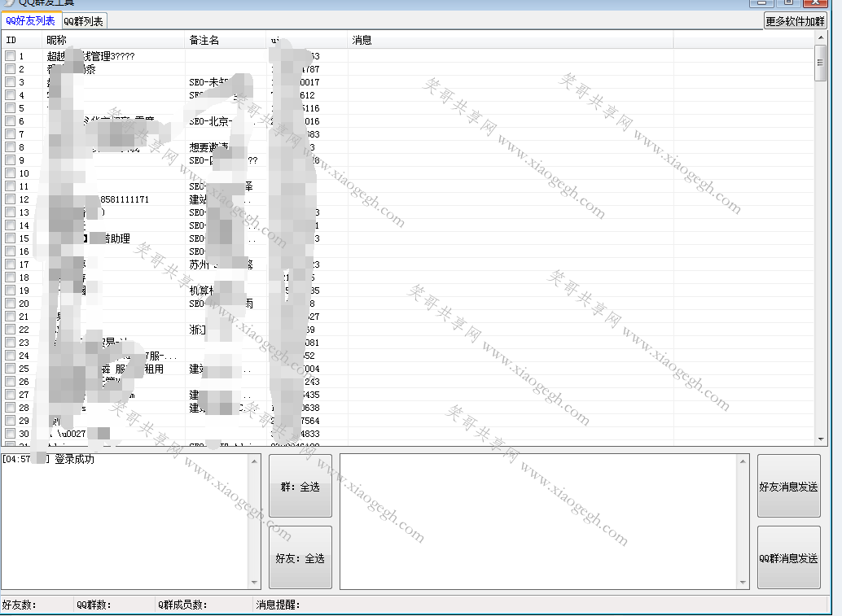Click the log panel scroll down arrow
842x616 pixels.
point(255,582)
